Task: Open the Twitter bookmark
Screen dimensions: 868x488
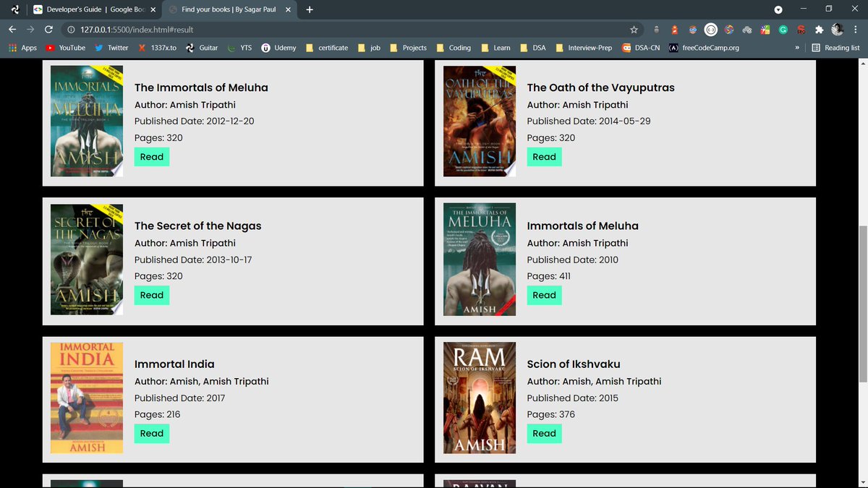Action: (111, 48)
